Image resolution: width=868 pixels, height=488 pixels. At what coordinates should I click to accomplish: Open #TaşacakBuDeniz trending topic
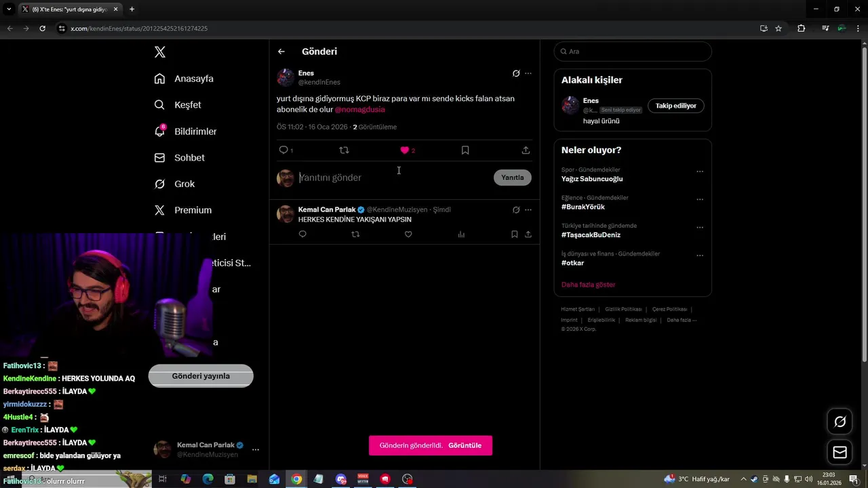click(591, 235)
